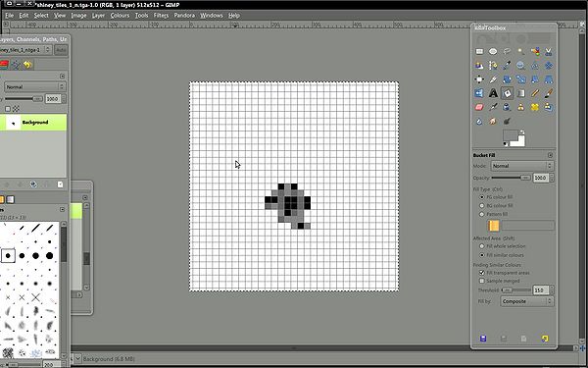This screenshot has width=588, height=368.
Task: Choose the FG colour fill radio
Action: (482, 197)
